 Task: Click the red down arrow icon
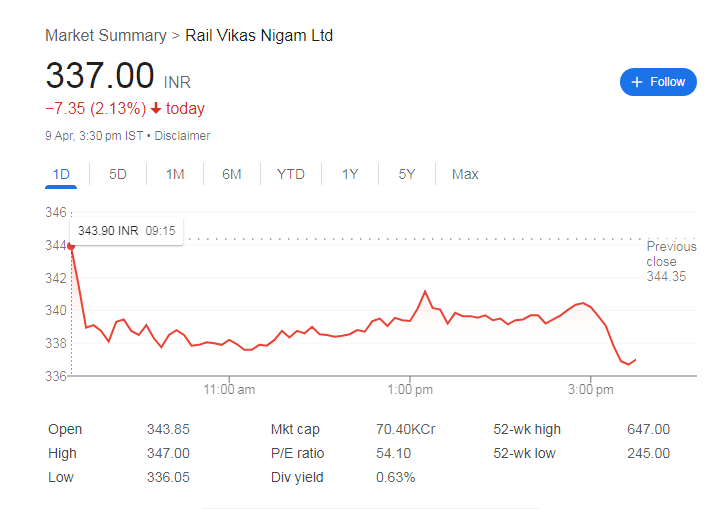156,108
